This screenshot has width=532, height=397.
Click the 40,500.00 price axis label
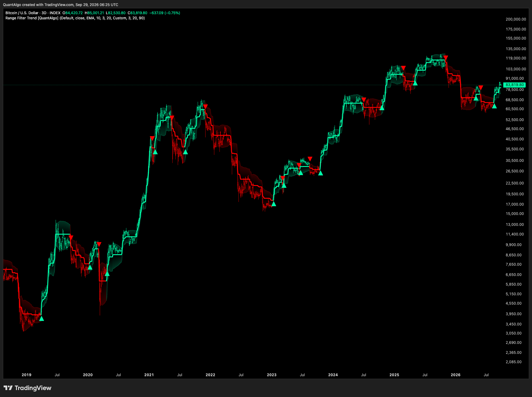click(515, 139)
